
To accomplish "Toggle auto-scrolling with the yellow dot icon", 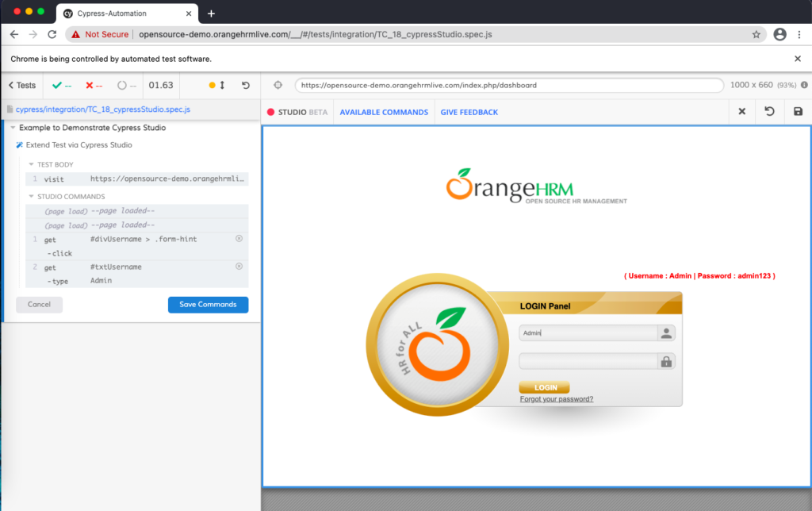I will 210,85.
